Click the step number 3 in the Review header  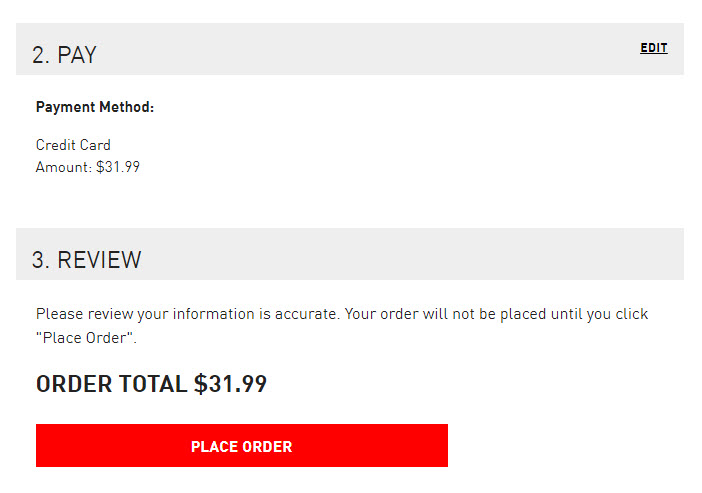(40, 260)
